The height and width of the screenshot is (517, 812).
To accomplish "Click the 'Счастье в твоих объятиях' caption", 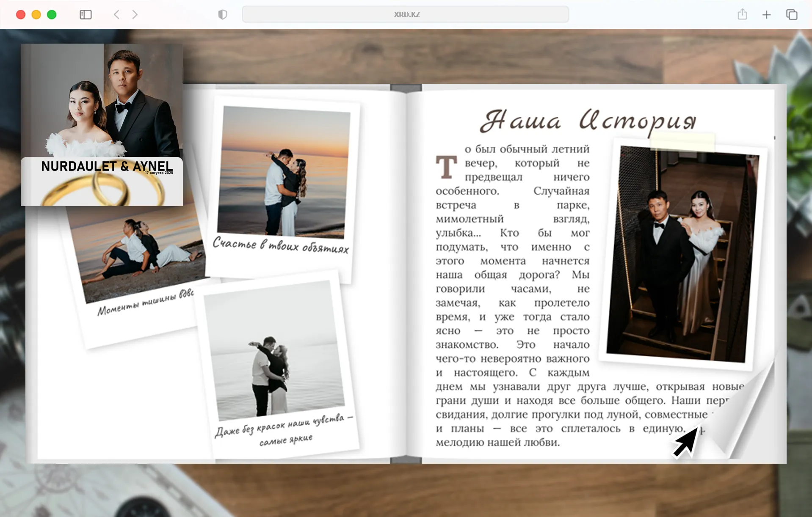I will coord(281,245).
